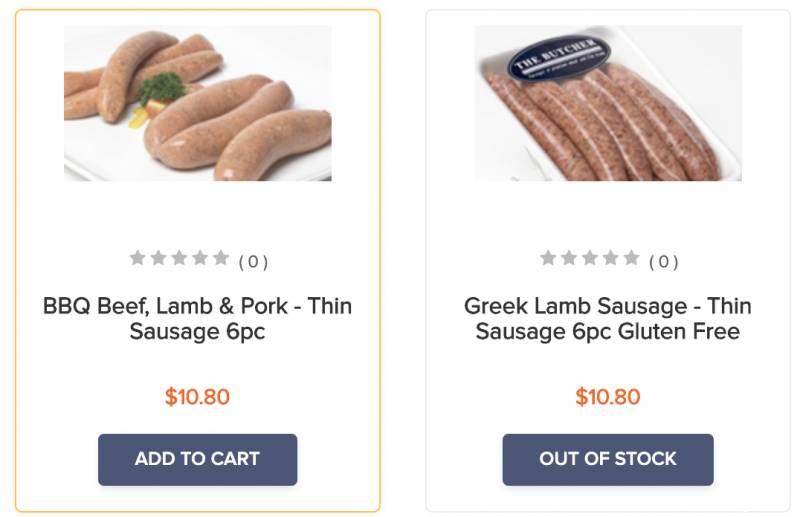The height and width of the screenshot is (517, 800).
Task: Click second rating star for BBQ Beef sausage
Action: [x=159, y=259]
